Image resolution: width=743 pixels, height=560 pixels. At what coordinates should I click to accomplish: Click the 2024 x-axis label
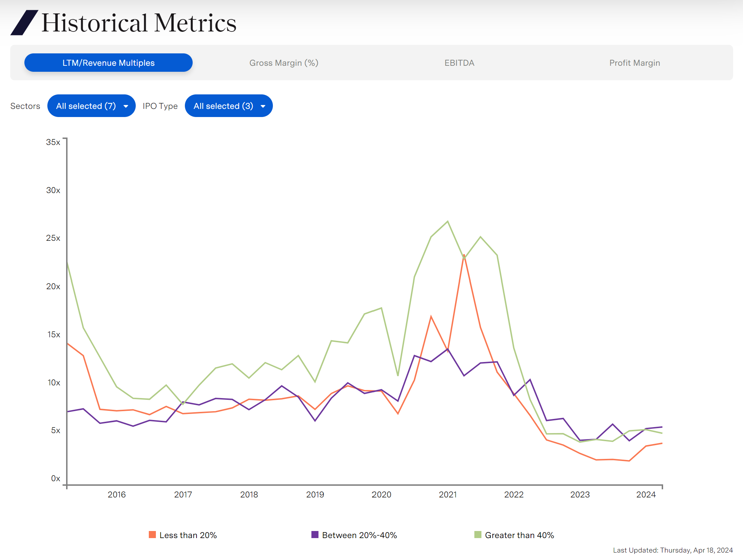tap(646, 495)
